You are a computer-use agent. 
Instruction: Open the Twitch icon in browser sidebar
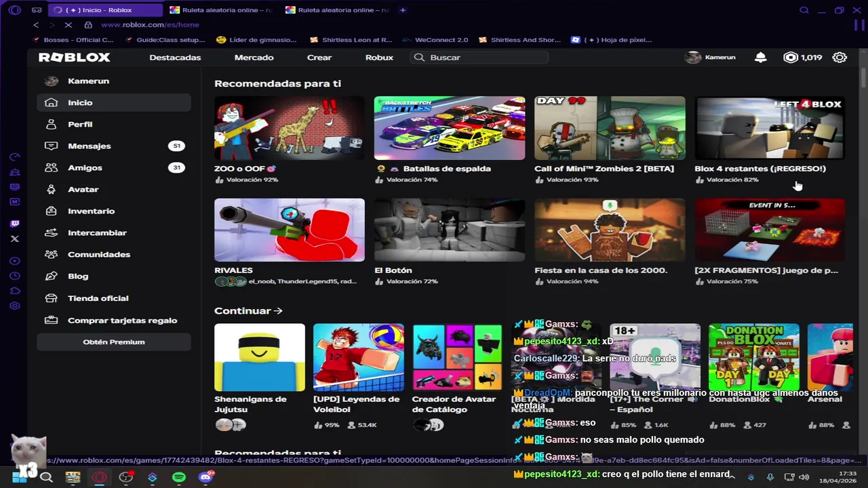[x=15, y=223]
